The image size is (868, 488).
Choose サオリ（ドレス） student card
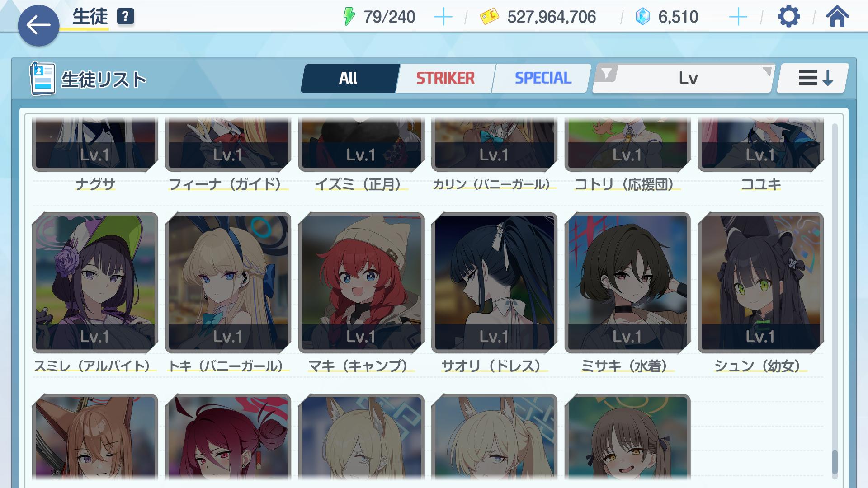click(494, 283)
